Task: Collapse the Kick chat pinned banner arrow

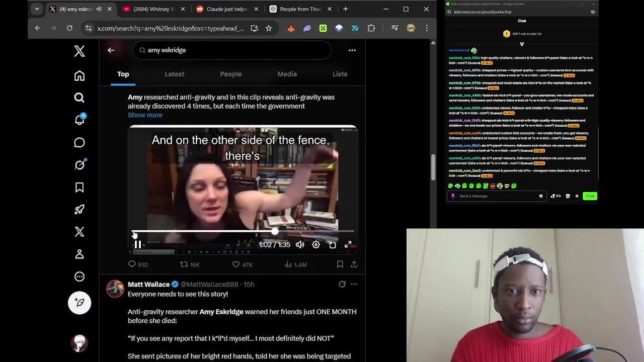Action: pyautogui.click(x=522, y=44)
